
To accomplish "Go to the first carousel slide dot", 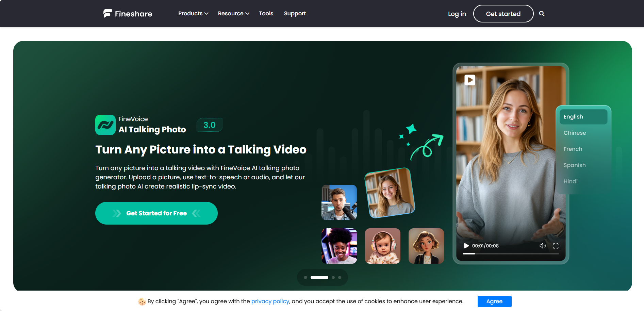I will click(x=306, y=278).
